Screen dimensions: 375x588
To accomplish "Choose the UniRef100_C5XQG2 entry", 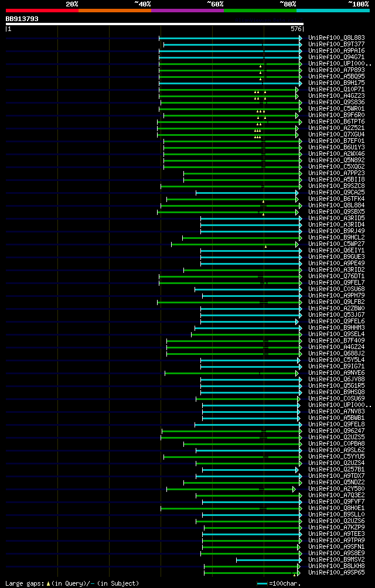I will tap(336, 166).
